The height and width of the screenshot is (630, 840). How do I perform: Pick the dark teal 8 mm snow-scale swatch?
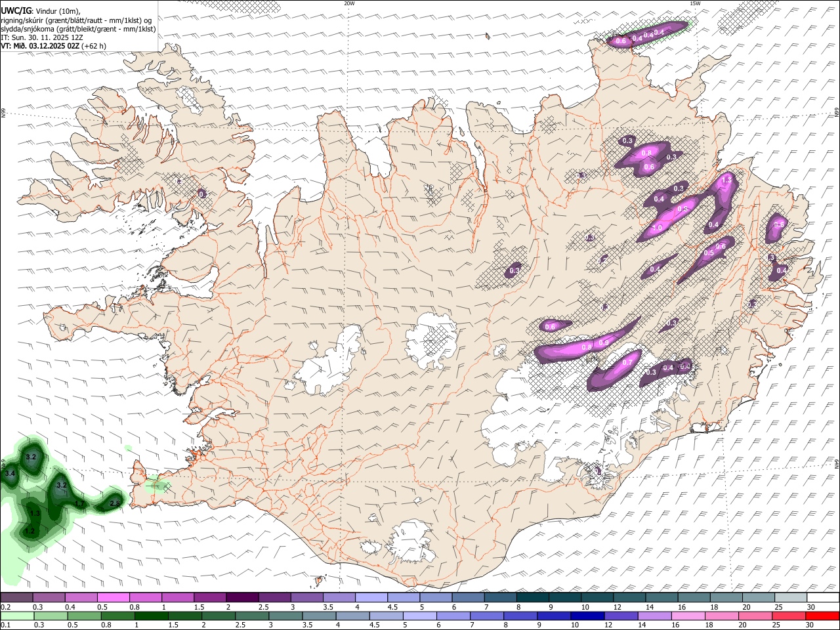point(533,598)
